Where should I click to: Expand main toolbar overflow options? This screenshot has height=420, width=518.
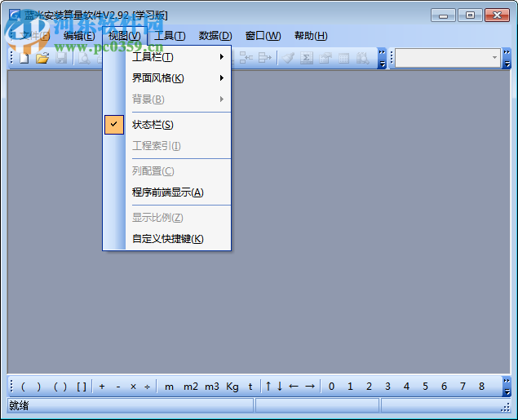tap(382, 58)
